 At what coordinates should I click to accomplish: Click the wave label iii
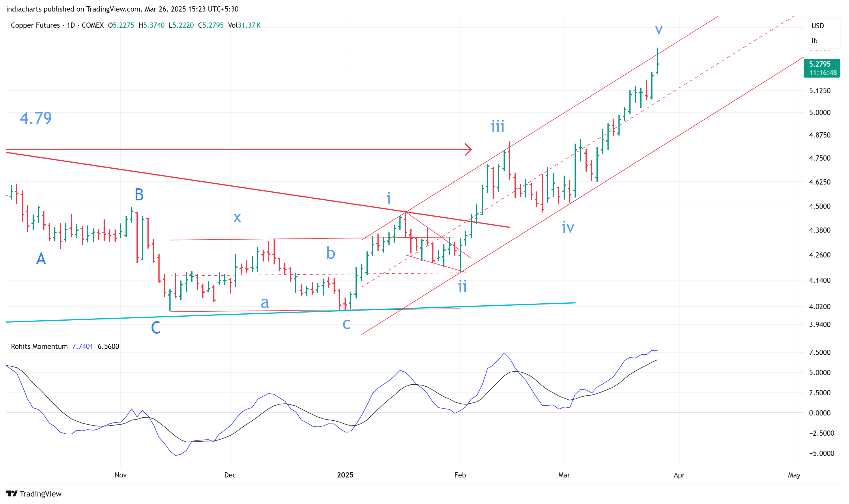tap(498, 126)
